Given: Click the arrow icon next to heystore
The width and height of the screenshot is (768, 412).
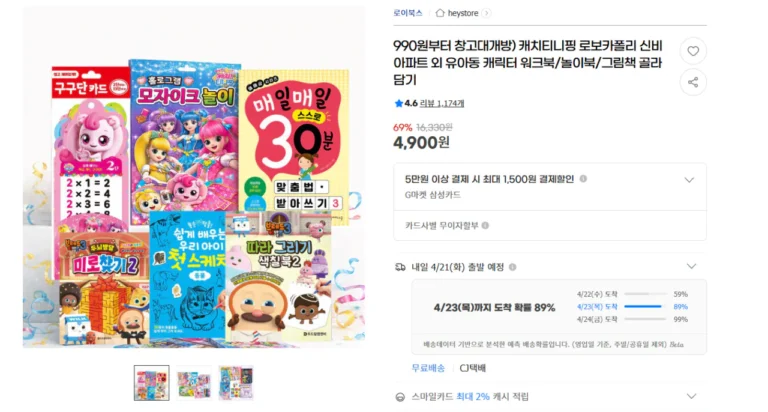Looking at the screenshot, I should point(486,13).
